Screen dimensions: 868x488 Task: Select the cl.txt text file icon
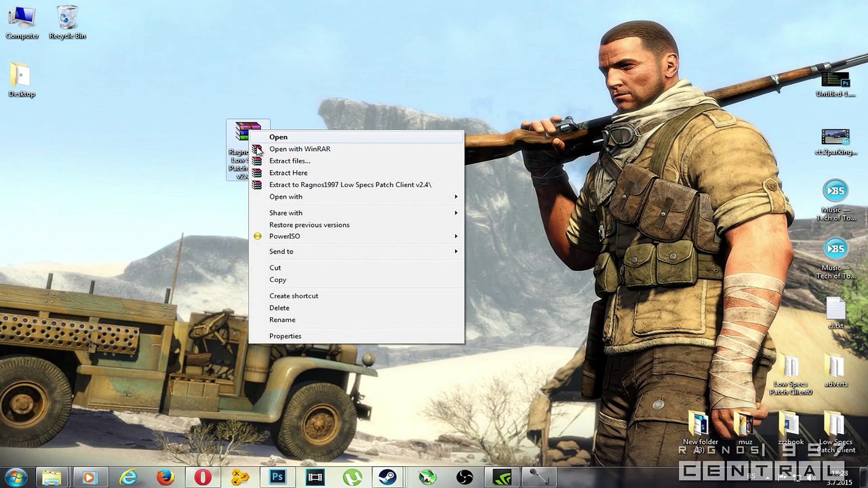click(835, 313)
